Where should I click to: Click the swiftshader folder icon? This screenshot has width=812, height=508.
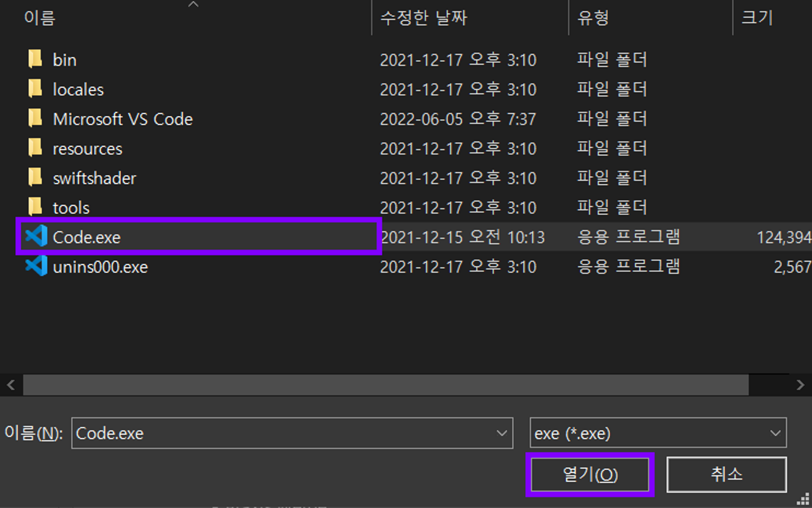(36, 178)
